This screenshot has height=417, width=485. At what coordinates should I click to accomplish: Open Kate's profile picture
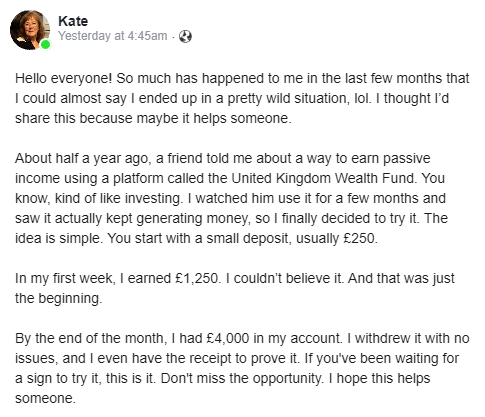point(30,30)
